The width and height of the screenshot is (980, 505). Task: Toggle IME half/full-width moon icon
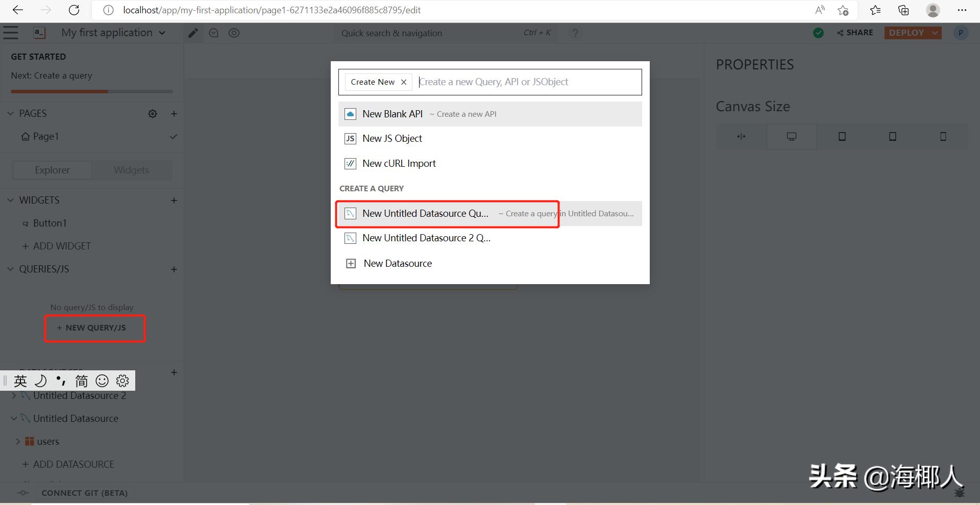click(x=41, y=381)
